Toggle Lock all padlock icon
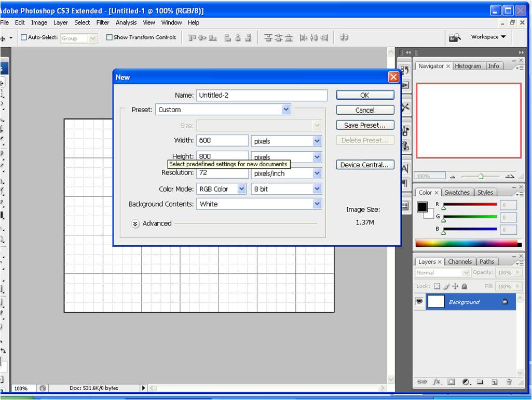The height and width of the screenshot is (400, 532). click(x=465, y=286)
